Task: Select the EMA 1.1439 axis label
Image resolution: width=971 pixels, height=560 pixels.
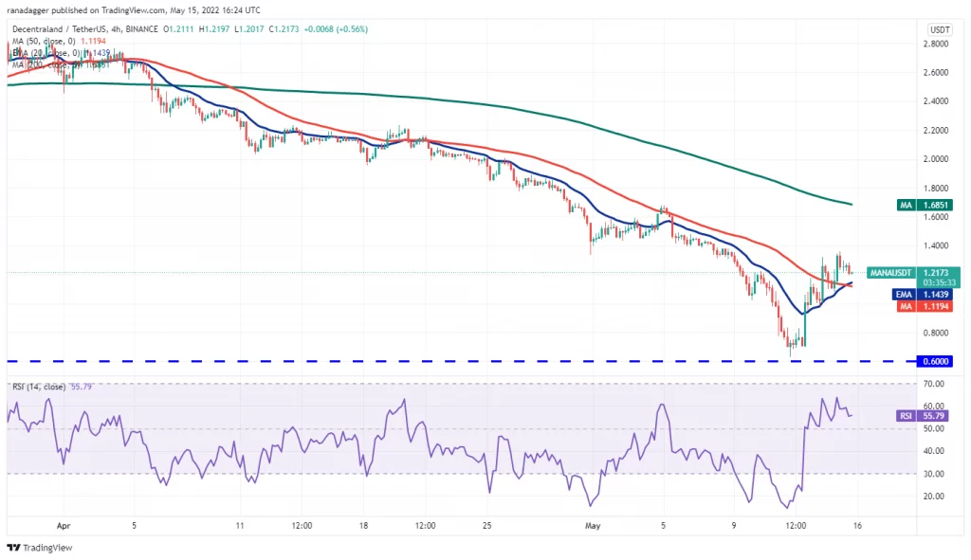Action: pos(922,295)
